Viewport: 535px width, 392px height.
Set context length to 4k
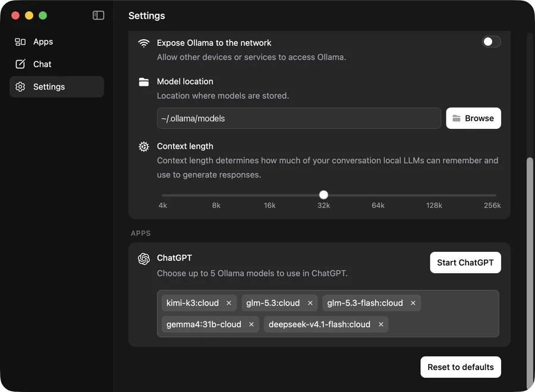pyautogui.click(x=163, y=205)
